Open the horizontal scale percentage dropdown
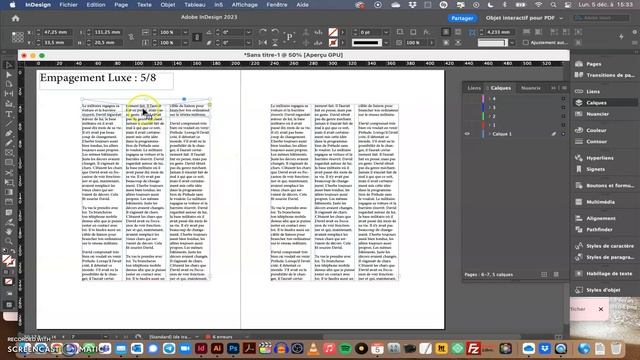This screenshot has height=360, width=640. click(x=185, y=32)
